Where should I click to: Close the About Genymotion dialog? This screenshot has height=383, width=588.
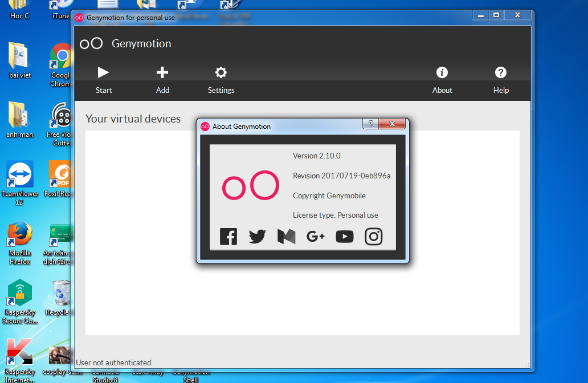(392, 124)
